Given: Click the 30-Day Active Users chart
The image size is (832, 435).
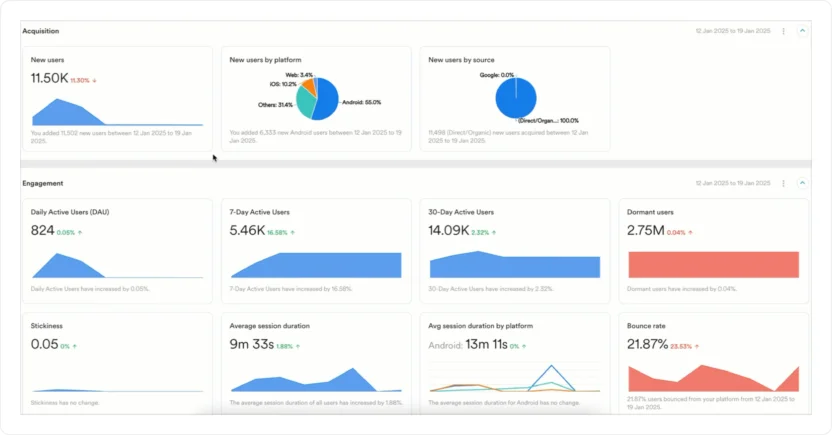Looking at the screenshot, I should coord(515,264).
